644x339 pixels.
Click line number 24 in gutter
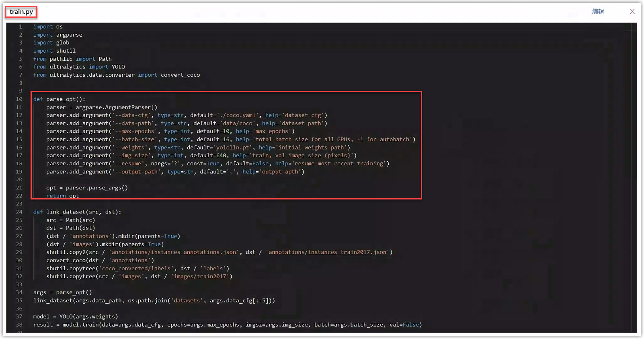[19, 212]
